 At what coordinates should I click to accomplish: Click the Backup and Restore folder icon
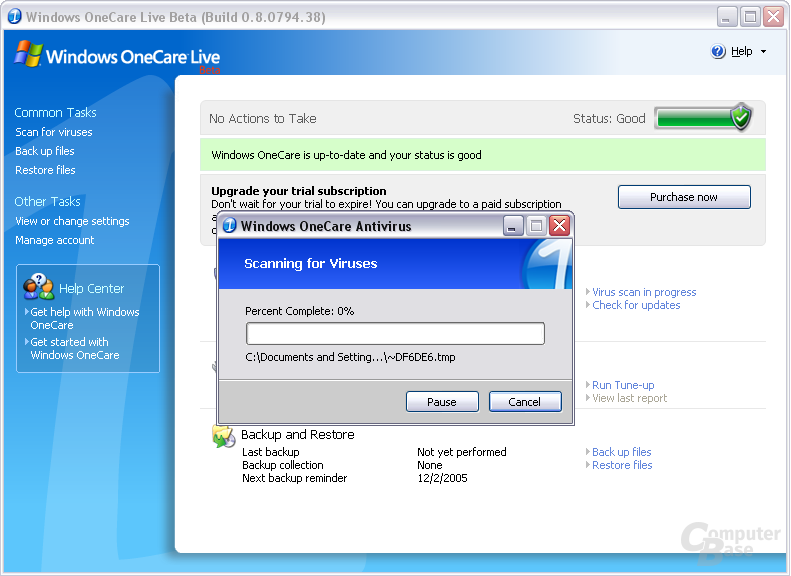click(x=223, y=437)
